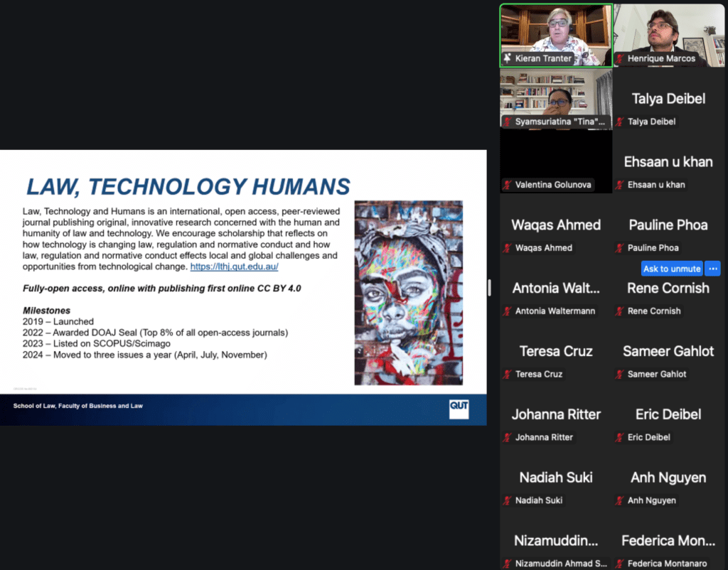Screen dimensions: 728x570
Task: Click muted mic icon next to Waqas Ahmed
Action: tap(507, 248)
